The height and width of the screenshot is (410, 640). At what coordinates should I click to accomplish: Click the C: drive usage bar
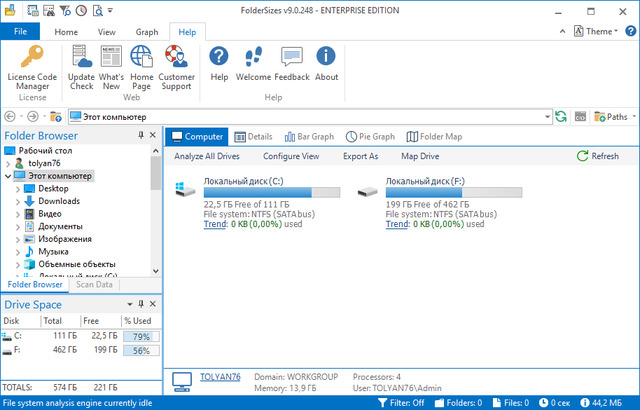pos(271,192)
